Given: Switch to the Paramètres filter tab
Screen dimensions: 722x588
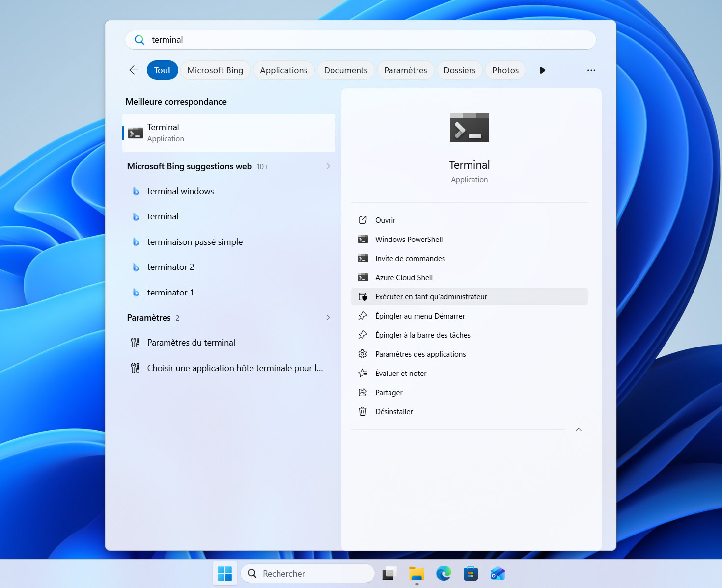Looking at the screenshot, I should pyautogui.click(x=406, y=70).
